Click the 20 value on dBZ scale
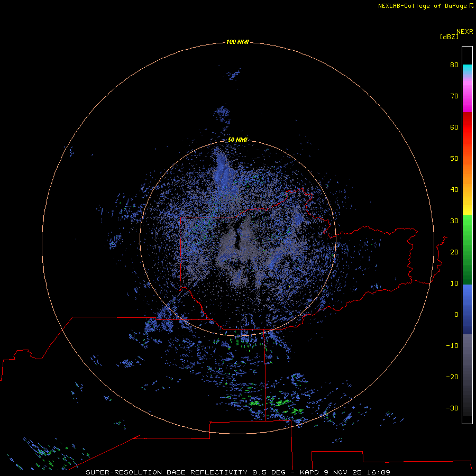 click(x=454, y=252)
